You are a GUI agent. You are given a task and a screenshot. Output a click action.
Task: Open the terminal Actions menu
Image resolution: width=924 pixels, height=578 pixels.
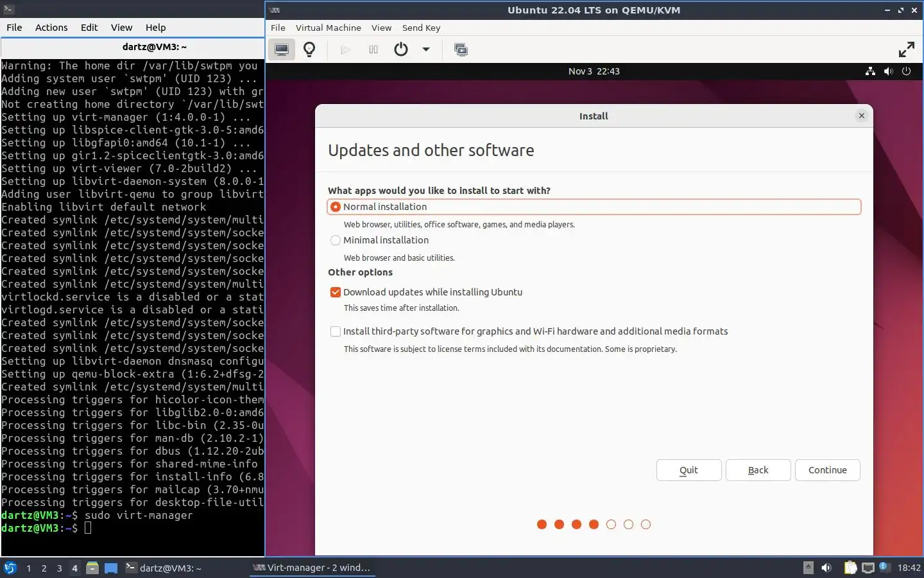[x=51, y=28]
